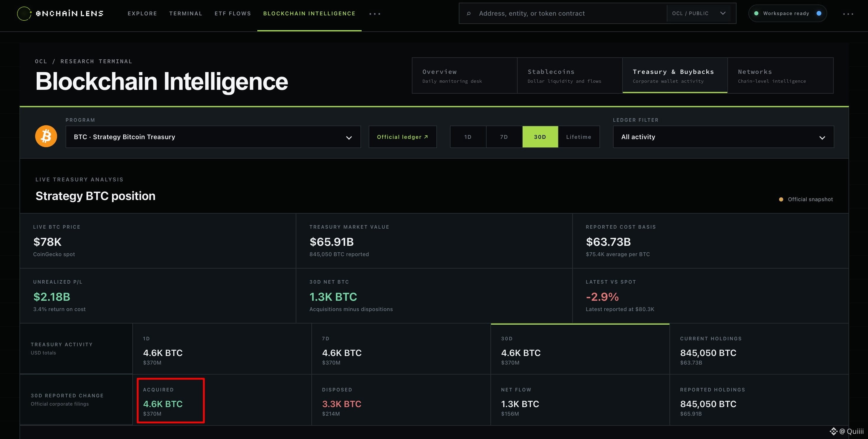This screenshot has height=439, width=868.
Task: Go to ETF Flows
Action: coord(233,14)
